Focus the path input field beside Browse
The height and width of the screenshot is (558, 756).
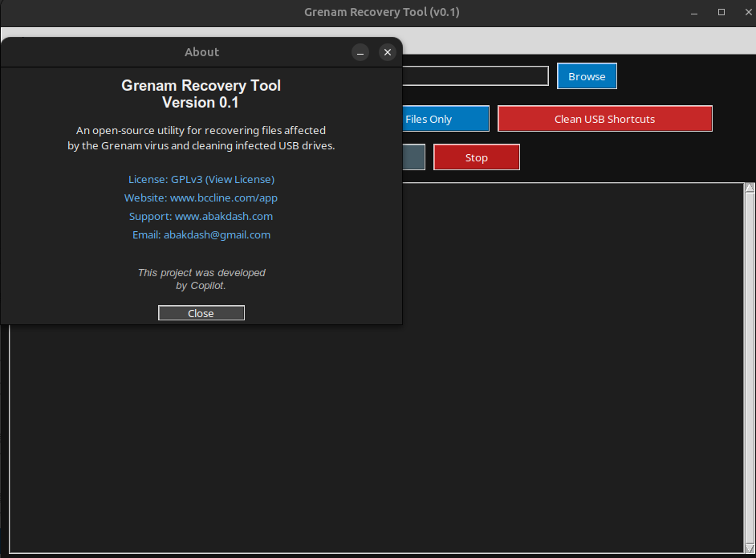click(x=475, y=76)
